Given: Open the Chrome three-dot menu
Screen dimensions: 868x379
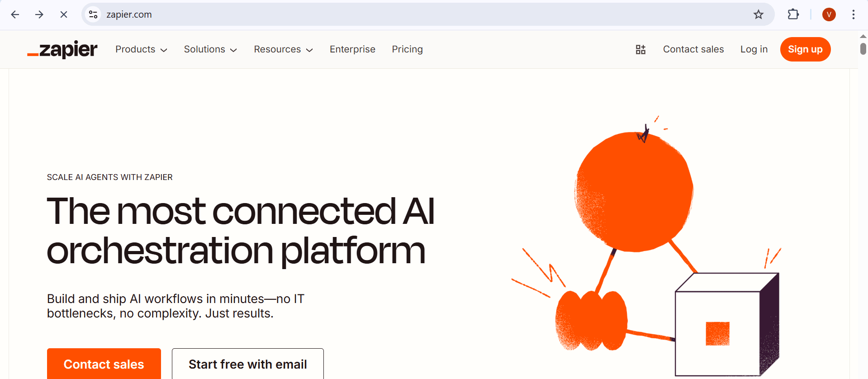Looking at the screenshot, I should (x=854, y=14).
